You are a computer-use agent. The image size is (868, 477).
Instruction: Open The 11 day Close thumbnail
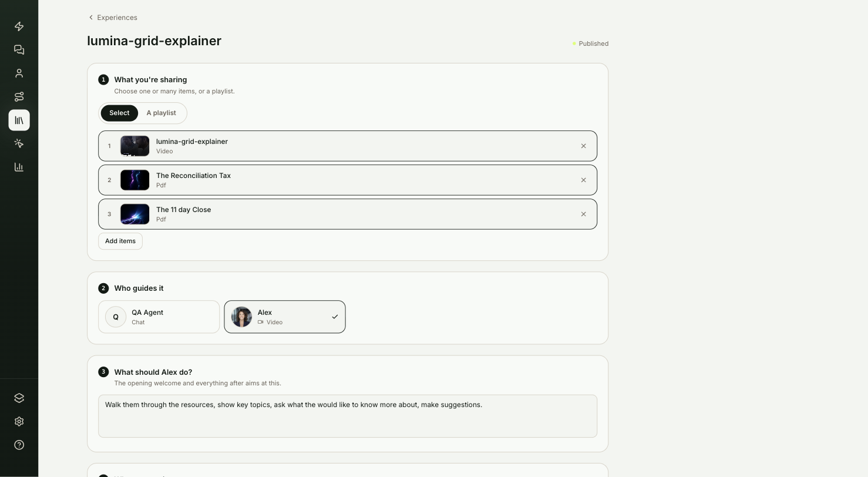135,214
